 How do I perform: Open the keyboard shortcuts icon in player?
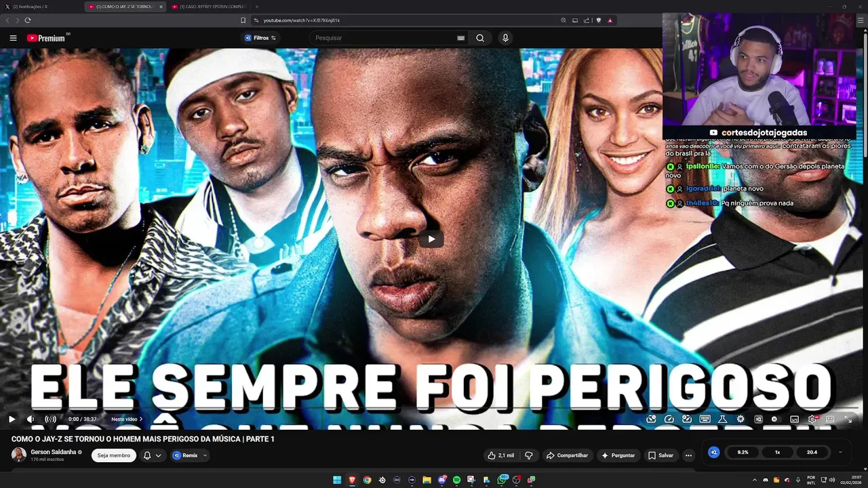pos(705,419)
